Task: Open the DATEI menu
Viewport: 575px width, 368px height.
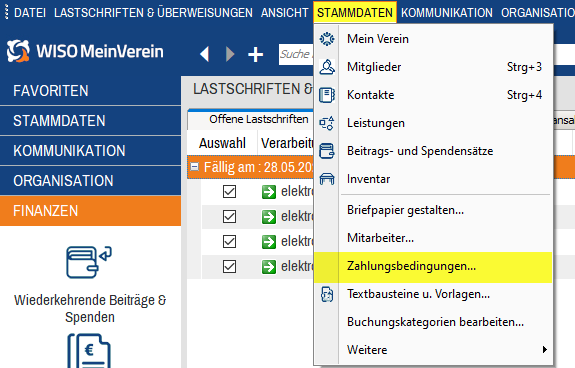Action: pos(29,12)
